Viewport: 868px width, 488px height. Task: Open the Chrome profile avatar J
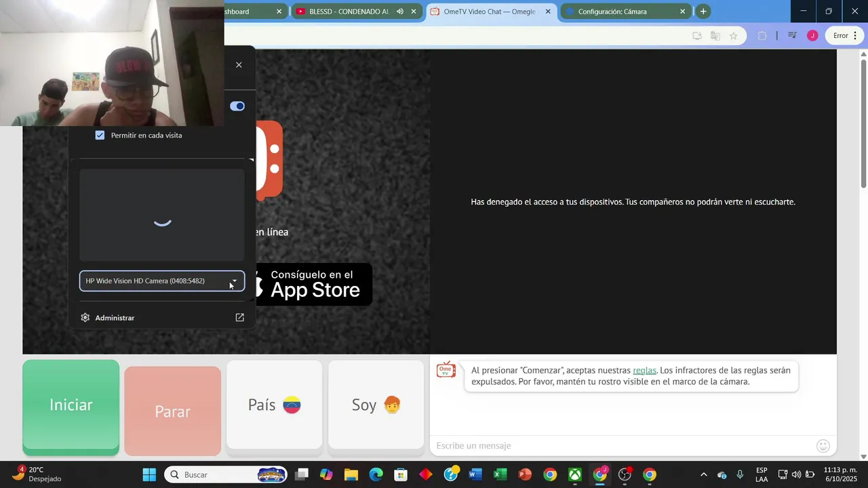click(x=812, y=36)
